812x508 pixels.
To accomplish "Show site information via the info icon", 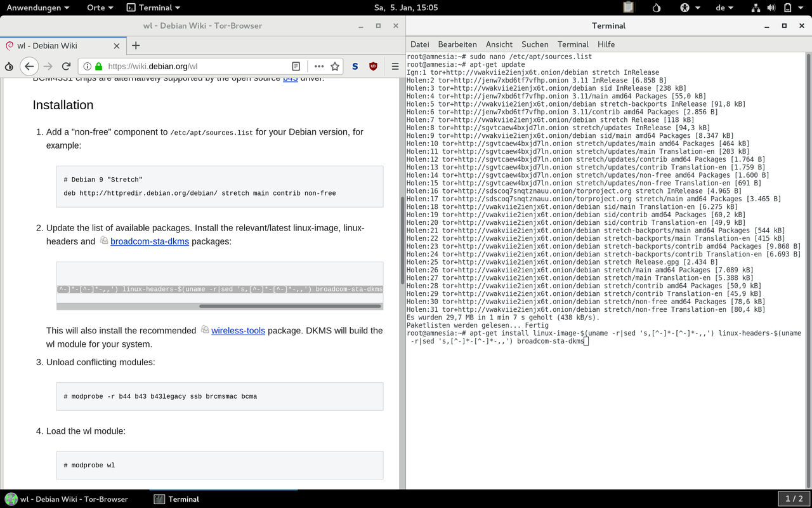I will [88, 66].
